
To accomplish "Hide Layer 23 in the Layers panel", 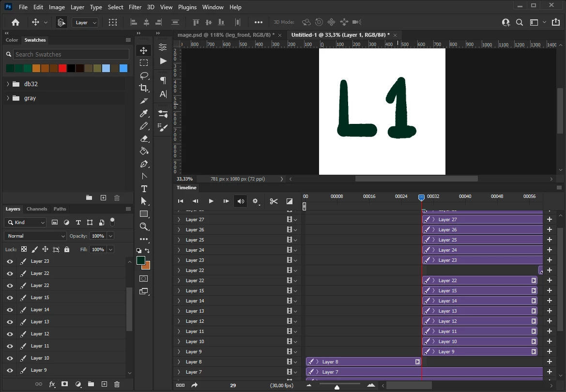I will (x=10, y=261).
